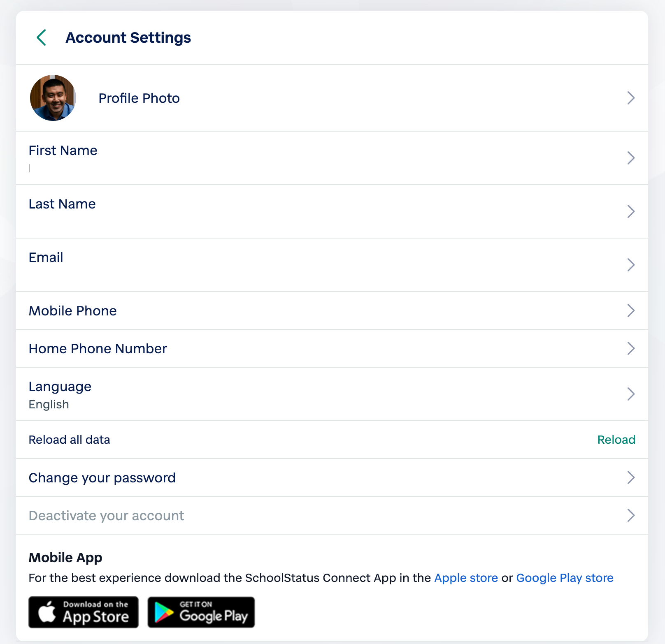Viewport: 665px width, 644px height.
Task: Open Profile Photo via its chevron
Action: pos(631,98)
